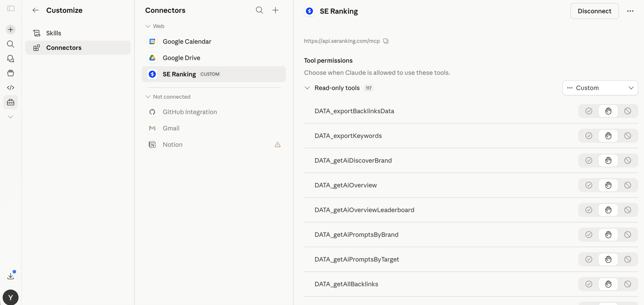Open the three-dots menu next to Disconnect
The height and width of the screenshot is (305, 644).
[630, 11]
